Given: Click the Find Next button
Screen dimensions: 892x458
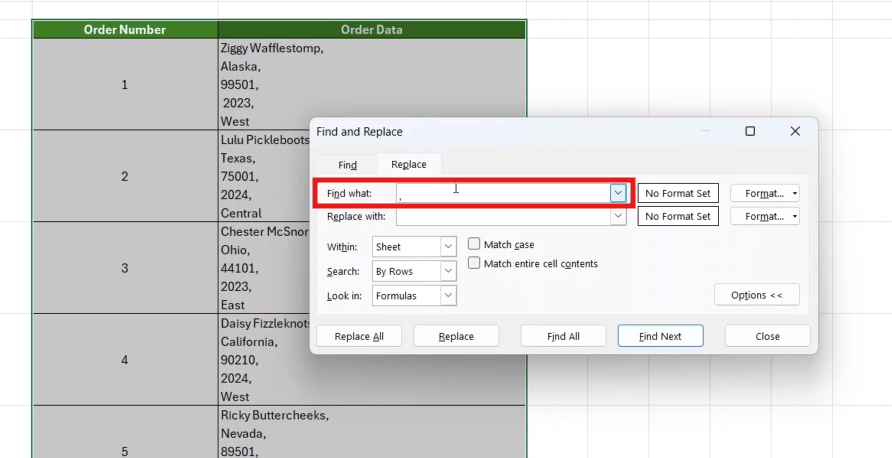Looking at the screenshot, I should click(660, 336).
